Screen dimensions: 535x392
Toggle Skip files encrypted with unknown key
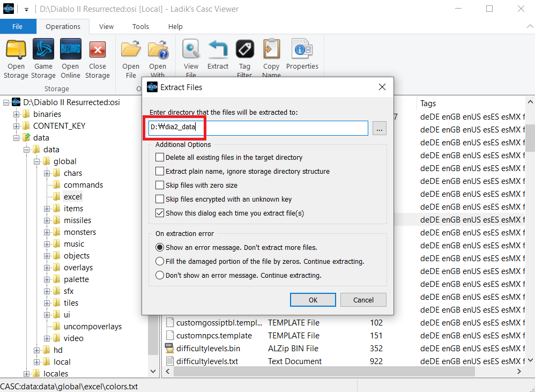point(160,199)
